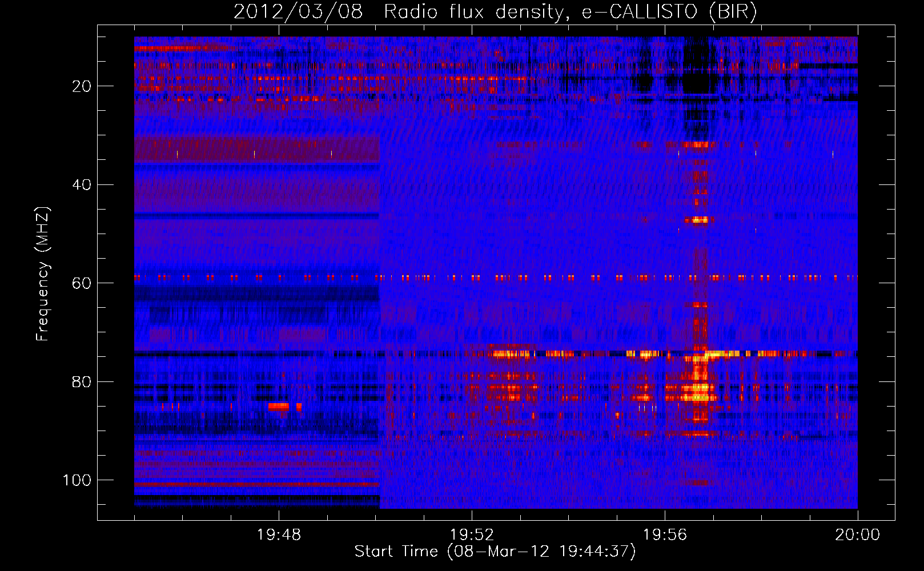This screenshot has height=571, width=924.
Task: Click the 20:00 time tick label
Action: tap(858, 535)
